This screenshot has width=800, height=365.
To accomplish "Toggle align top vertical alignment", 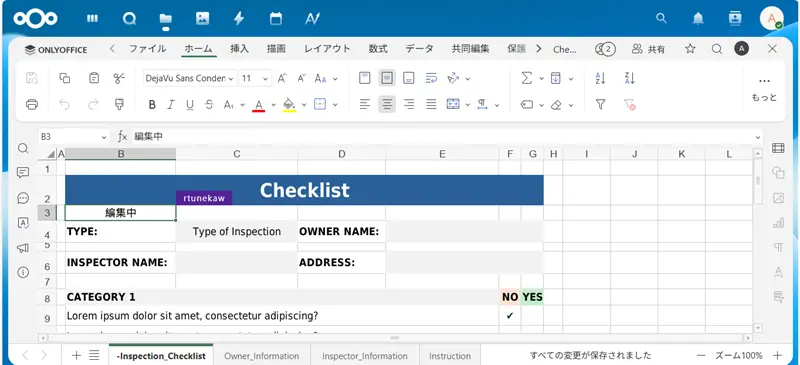I will click(x=364, y=78).
